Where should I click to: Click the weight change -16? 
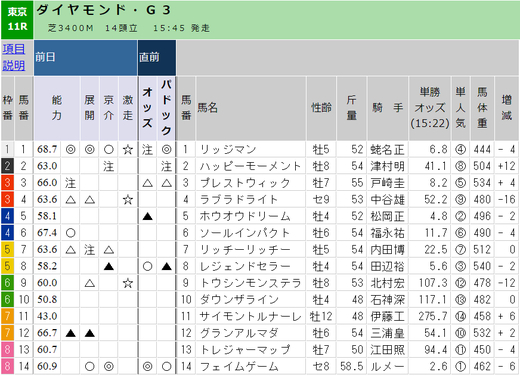click(x=507, y=199)
